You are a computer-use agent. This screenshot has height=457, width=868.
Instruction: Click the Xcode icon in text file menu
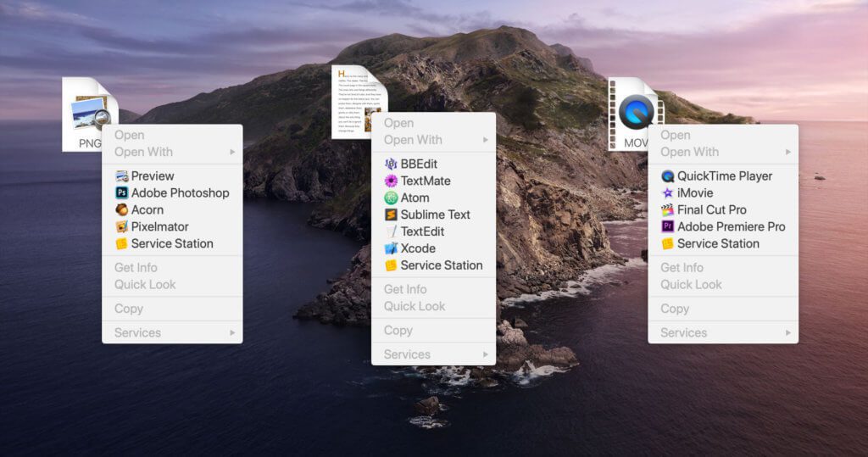coord(391,248)
